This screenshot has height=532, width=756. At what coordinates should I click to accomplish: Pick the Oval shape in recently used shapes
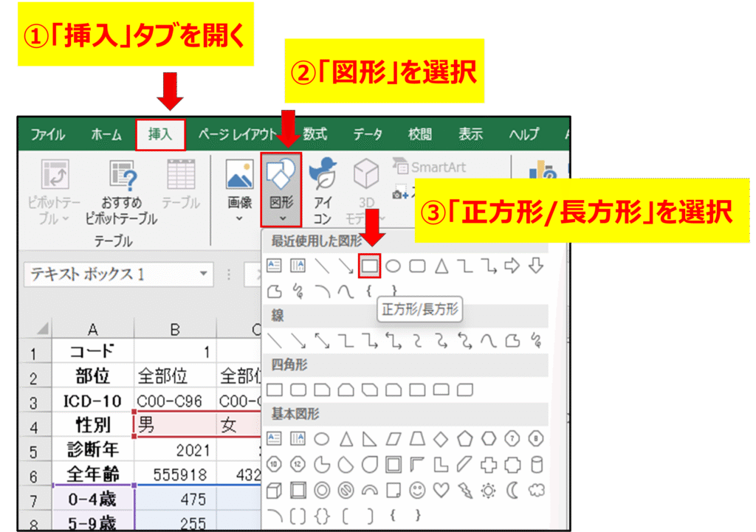pyautogui.click(x=394, y=266)
